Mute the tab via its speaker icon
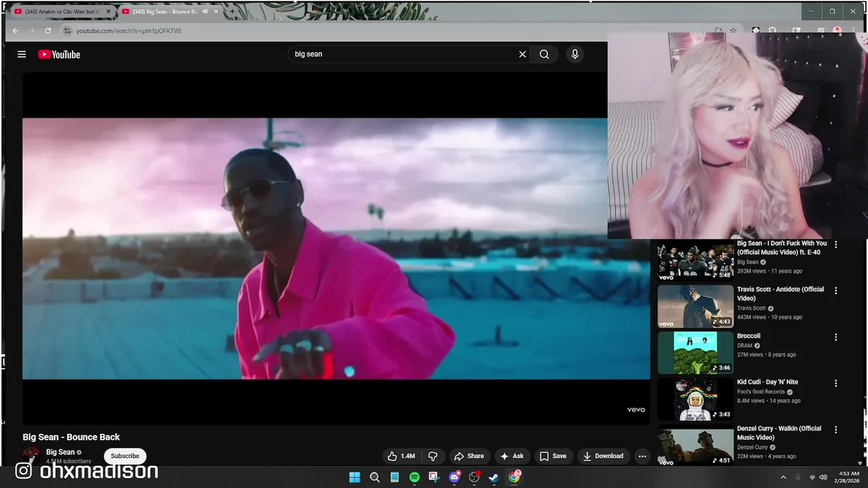Image resolution: width=868 pixels, height=488 pixels. [205, 12]
